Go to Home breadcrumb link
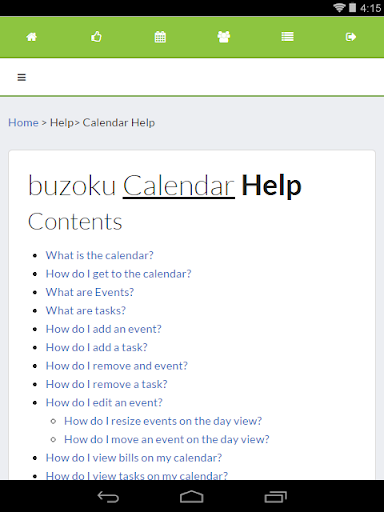Image resolution: width=384 pixels, height=512 pixels. [23, 122]
